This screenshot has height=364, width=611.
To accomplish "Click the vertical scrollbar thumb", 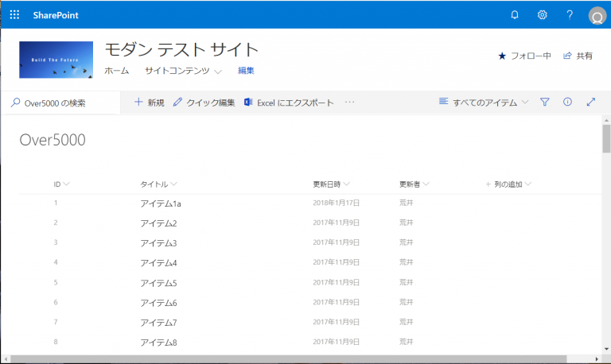I will click(606, 137).
